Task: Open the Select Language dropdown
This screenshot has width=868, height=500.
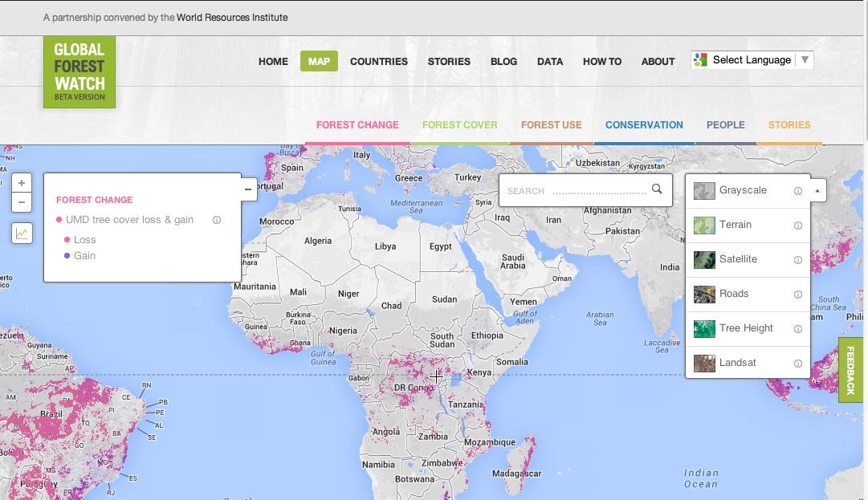Action: [752, 60]
